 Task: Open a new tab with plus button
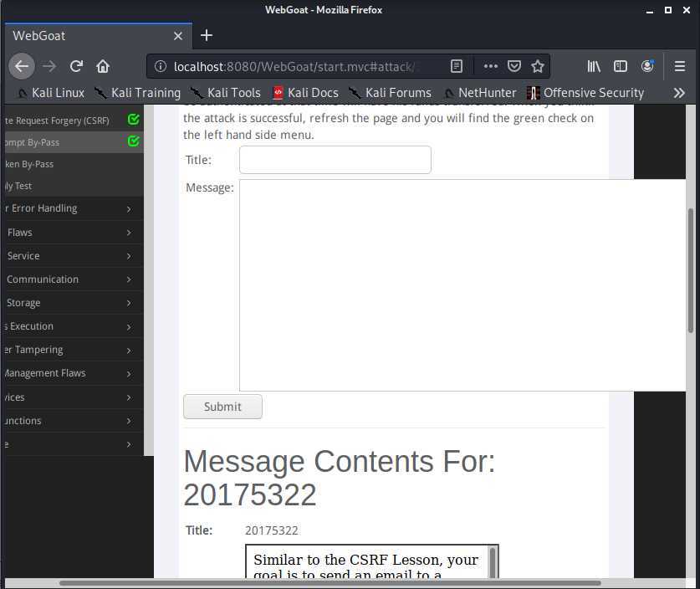pos(207,35)
